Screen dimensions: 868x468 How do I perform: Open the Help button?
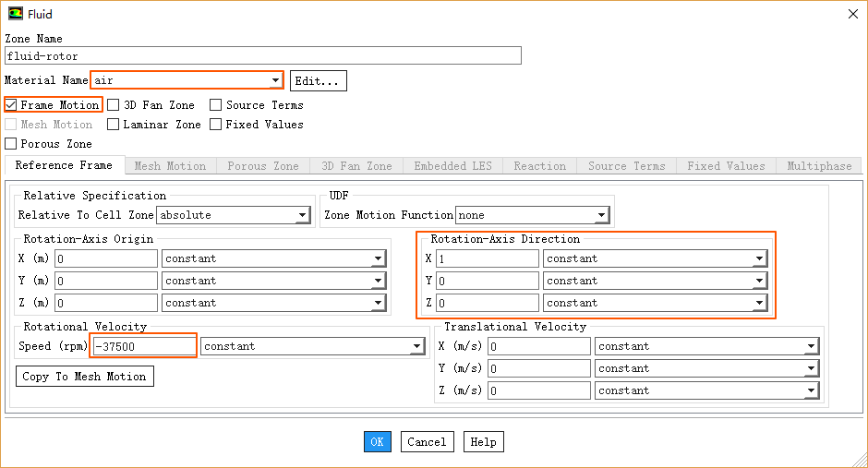point(483,442)
